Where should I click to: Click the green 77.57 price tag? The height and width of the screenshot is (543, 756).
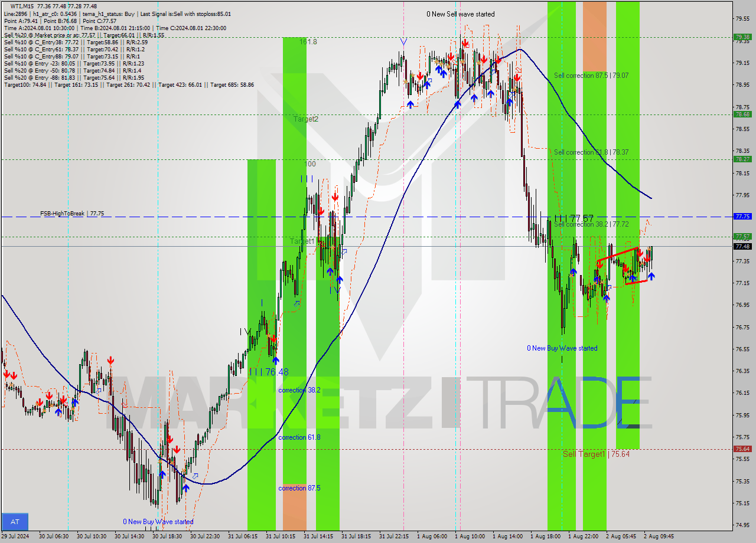pos(742,237)
